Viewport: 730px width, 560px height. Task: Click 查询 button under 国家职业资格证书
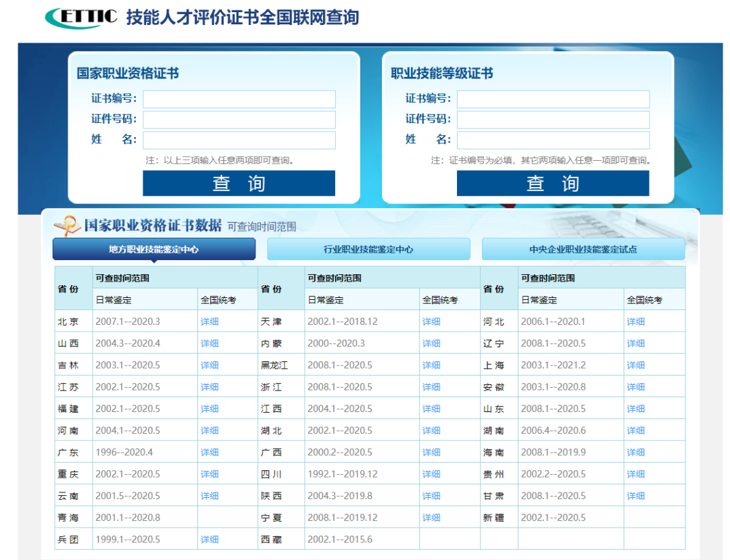(x=239, y=184)
